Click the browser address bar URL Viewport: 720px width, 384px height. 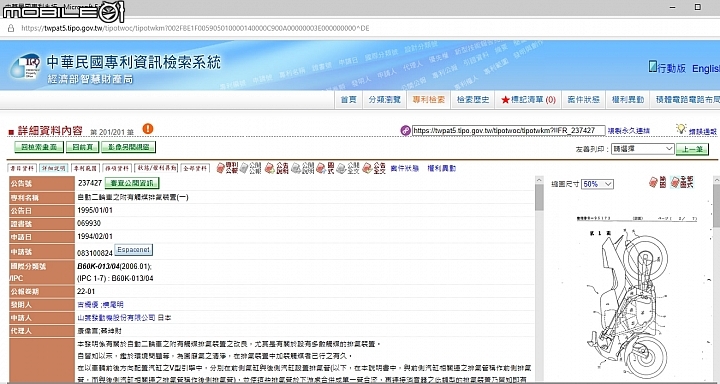click(195, 28)
